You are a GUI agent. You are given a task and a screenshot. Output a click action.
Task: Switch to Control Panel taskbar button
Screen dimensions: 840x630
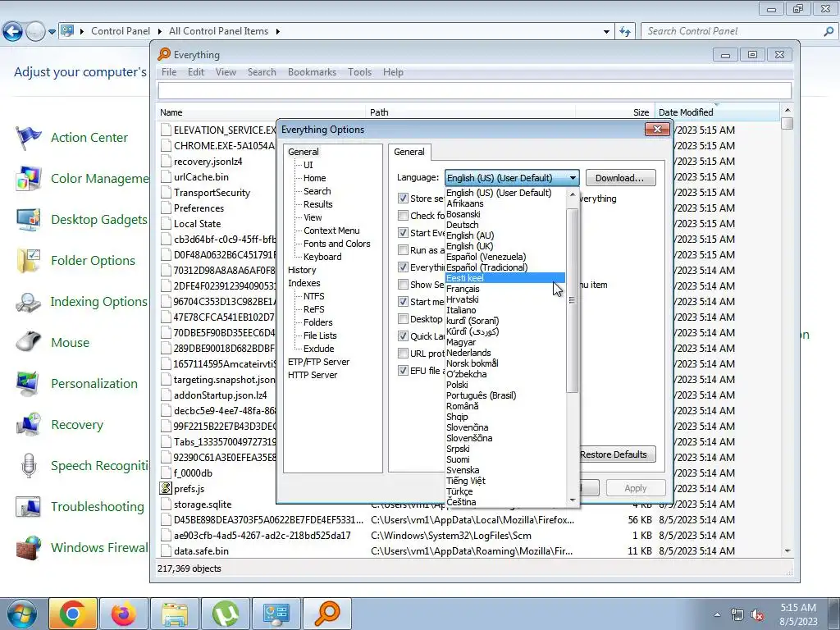pyautogui.click(x=276, y=614)
